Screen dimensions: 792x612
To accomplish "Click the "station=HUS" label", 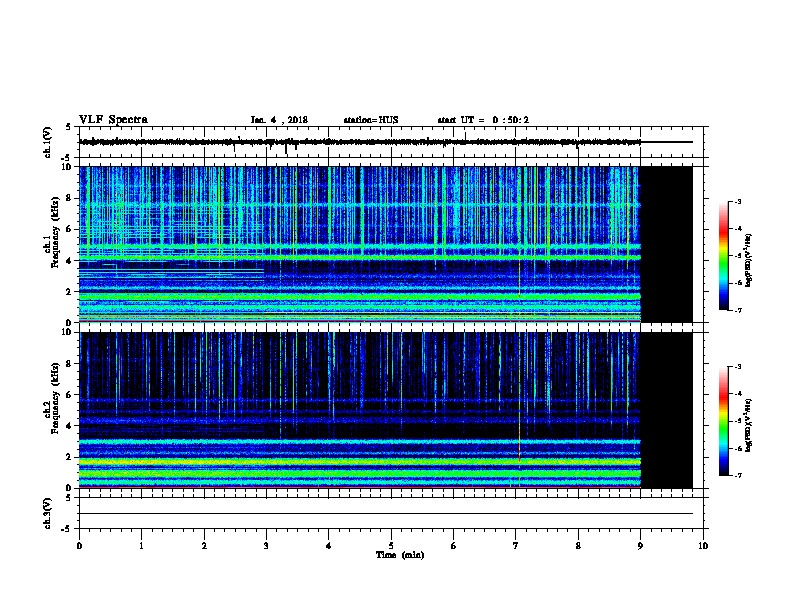I will 371,120.
